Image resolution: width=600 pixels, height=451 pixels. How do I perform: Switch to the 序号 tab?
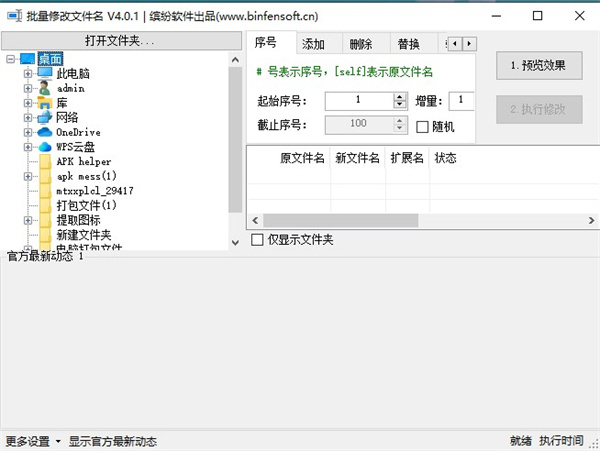click(x=271, y=42)
